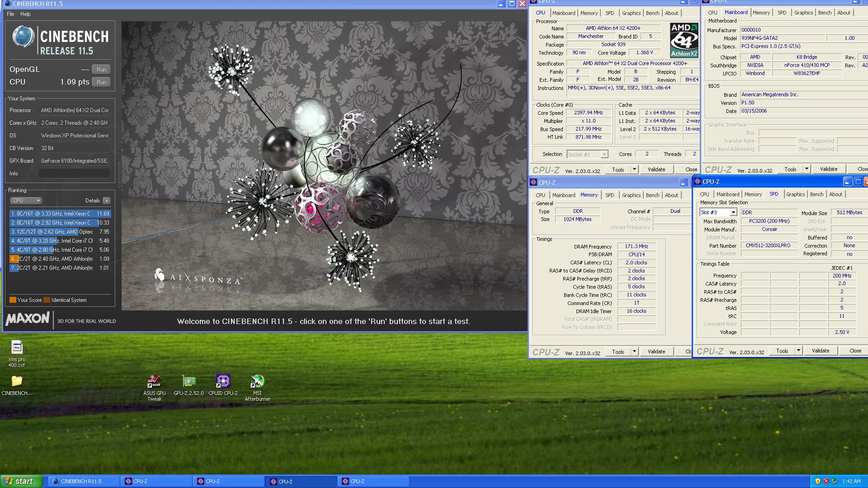The width and height of the screenshot is (868, 488).
Task: Click the system clock showing 1:42 AM
Action: tap(851, 481)
